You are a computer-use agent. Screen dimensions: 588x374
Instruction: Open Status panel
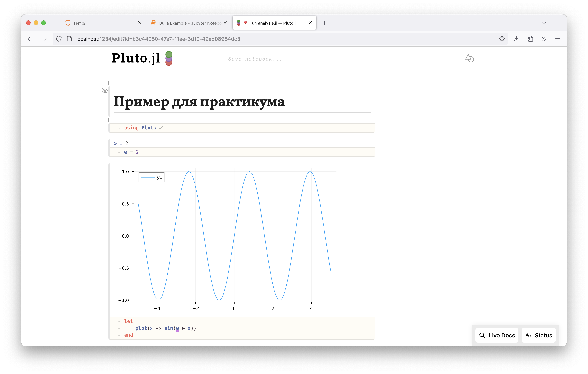539,335
